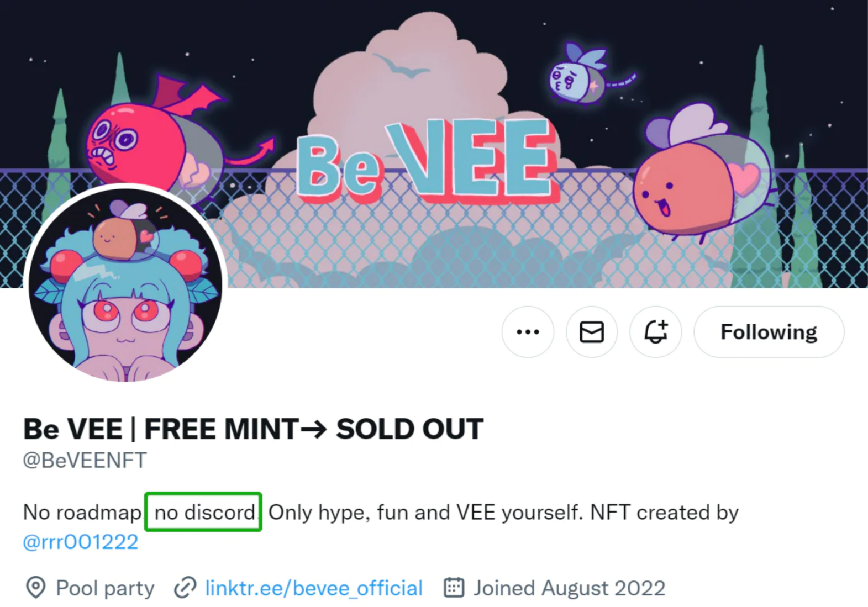The image size is (868, 607).
Task: Open the linktr.ee/bevee_official link
Action: coord(313,588)
